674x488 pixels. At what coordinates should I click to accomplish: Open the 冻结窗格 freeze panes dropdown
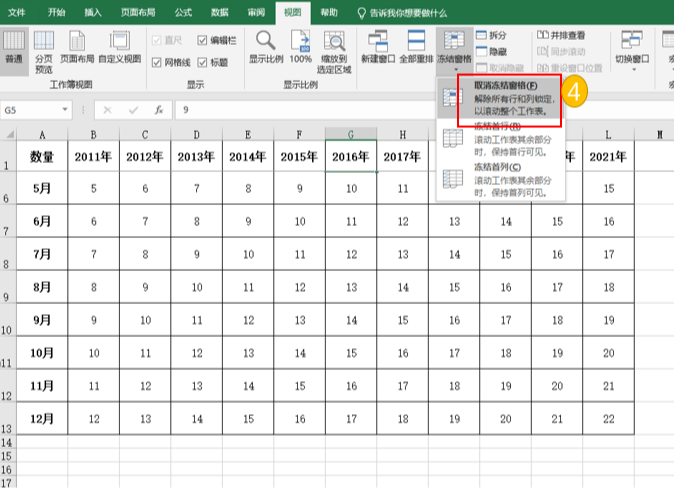point(454,50)
